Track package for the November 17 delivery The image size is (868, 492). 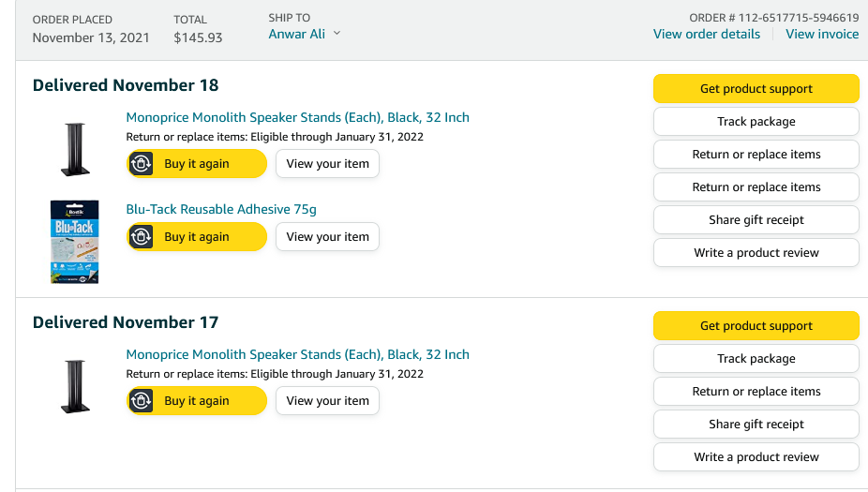click(756, 359)
